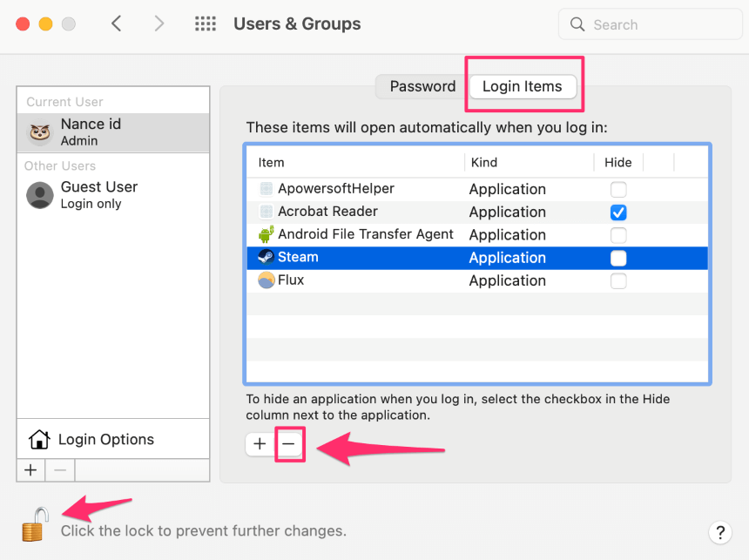Image resolution: width=749 pixels, height=560 pixels.
Task: Select Nance id admin account
Action: [91, 132]
